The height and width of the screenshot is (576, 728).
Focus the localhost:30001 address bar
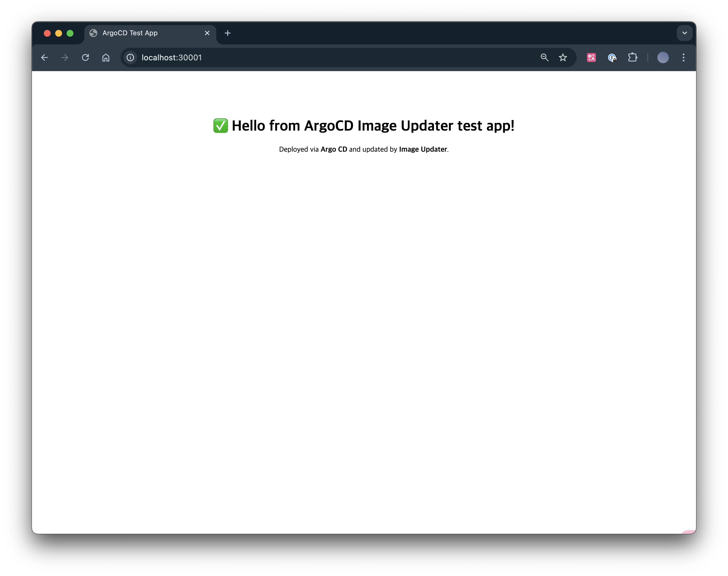(303, 58)
